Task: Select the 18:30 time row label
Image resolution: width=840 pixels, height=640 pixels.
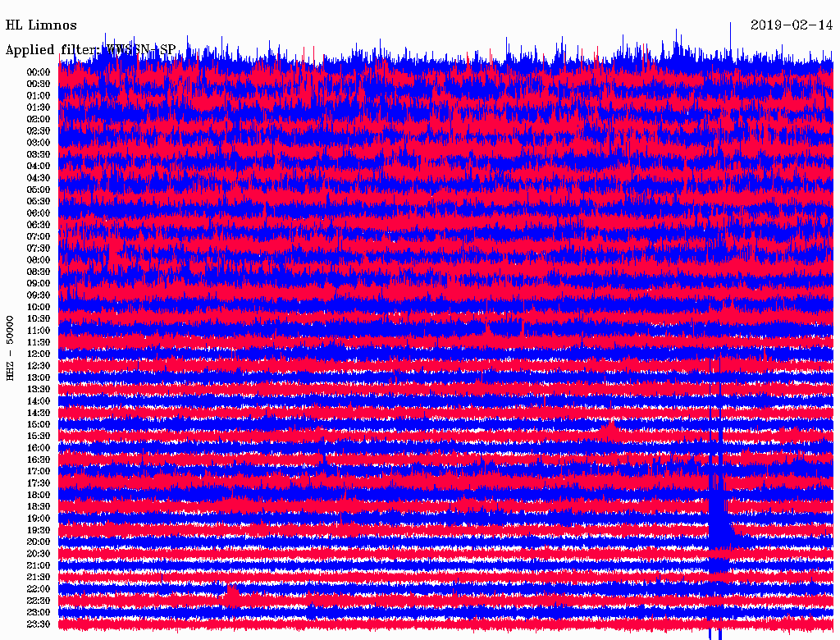Action: click(39, 507)
